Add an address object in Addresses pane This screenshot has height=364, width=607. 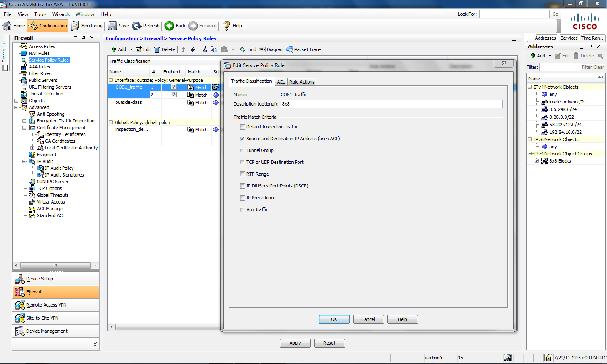(538, 56)
